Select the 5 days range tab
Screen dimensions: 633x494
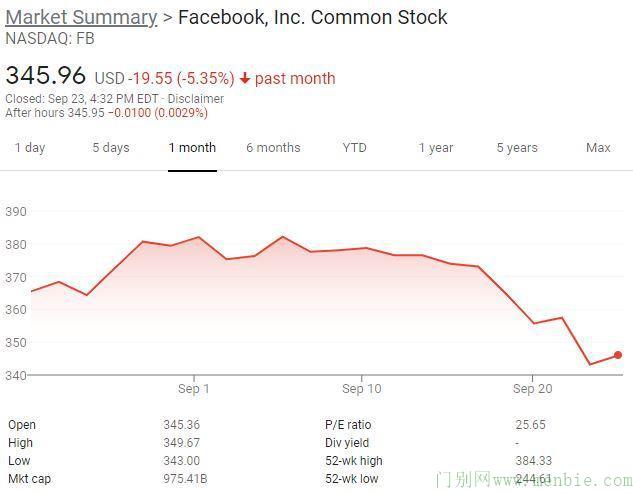click(x=111, y=148)
